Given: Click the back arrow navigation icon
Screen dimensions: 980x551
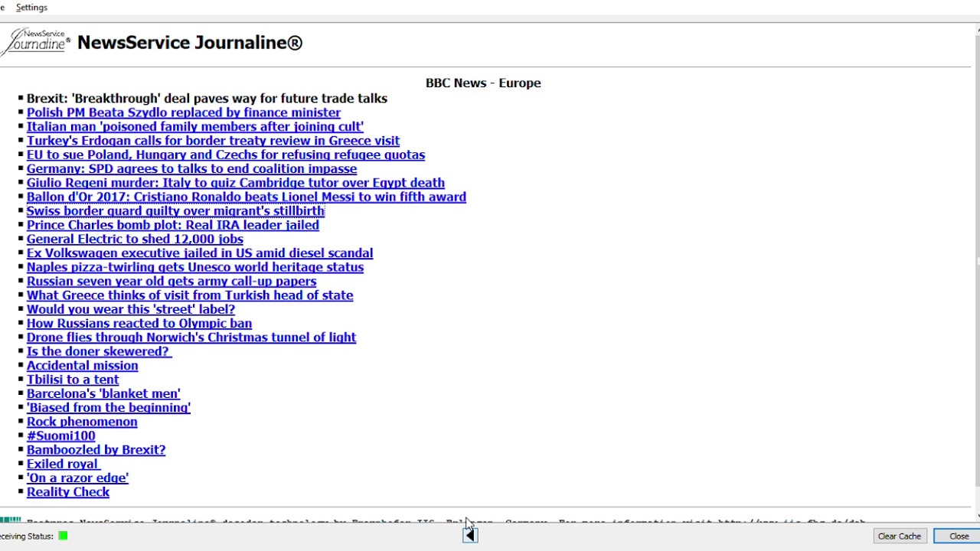Looking at the screenshot, I should click(470, 536).
